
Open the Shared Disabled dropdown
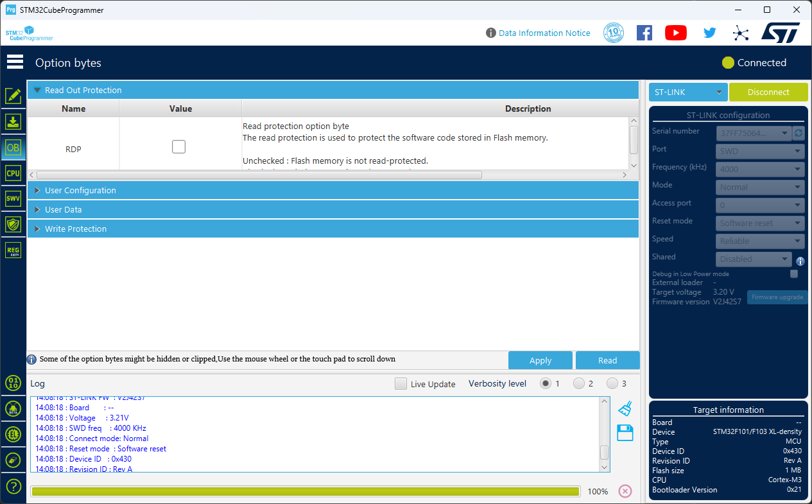coord(754,259)
